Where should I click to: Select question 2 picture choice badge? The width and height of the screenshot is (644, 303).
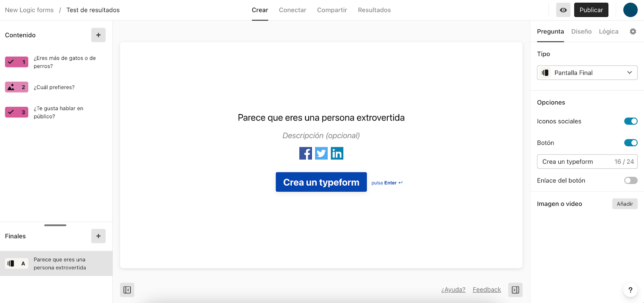(17, 87)
